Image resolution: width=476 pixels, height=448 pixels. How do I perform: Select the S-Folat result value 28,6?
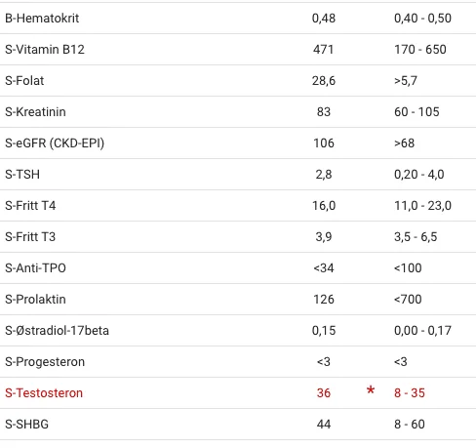click(x=324, y=81)
